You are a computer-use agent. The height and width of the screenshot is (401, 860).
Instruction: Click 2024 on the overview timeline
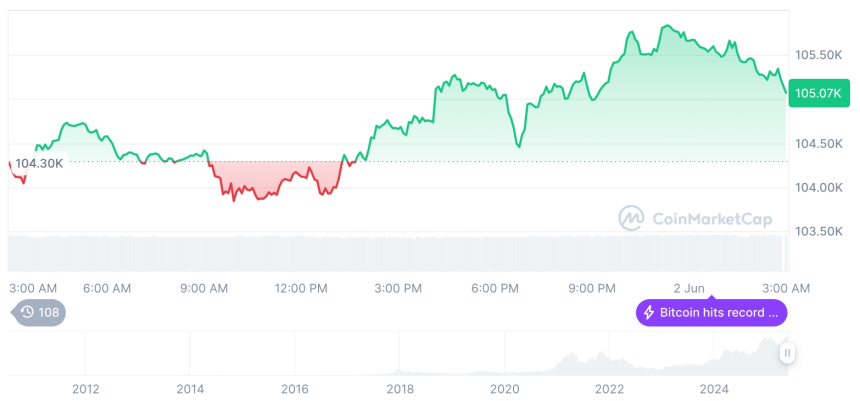coord(714,389)
